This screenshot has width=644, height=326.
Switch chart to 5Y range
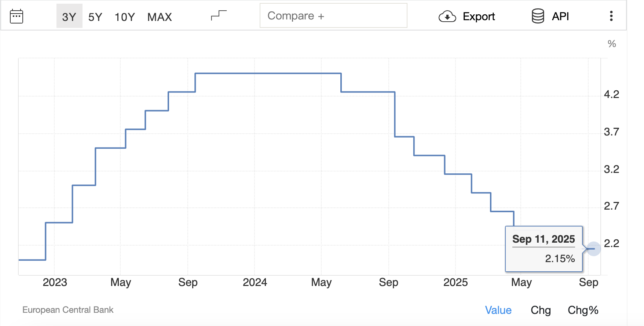click(x=95, y=17)
